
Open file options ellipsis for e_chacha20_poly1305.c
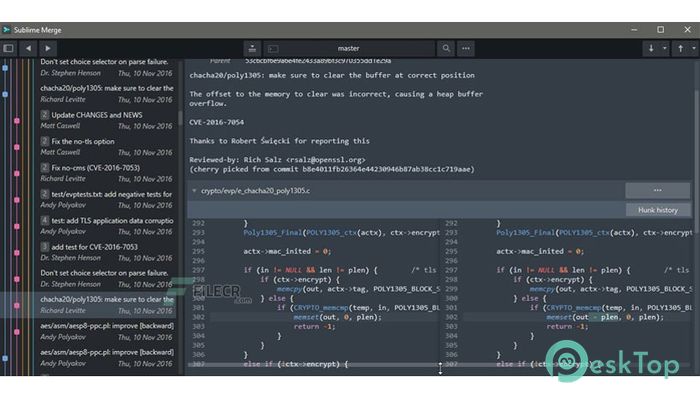(657, 190)
